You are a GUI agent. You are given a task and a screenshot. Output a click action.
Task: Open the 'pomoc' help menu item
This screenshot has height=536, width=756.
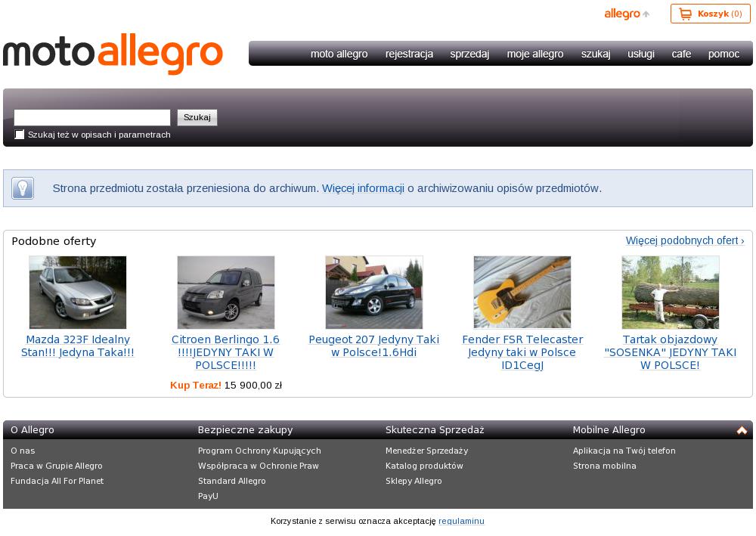point(723,54)
